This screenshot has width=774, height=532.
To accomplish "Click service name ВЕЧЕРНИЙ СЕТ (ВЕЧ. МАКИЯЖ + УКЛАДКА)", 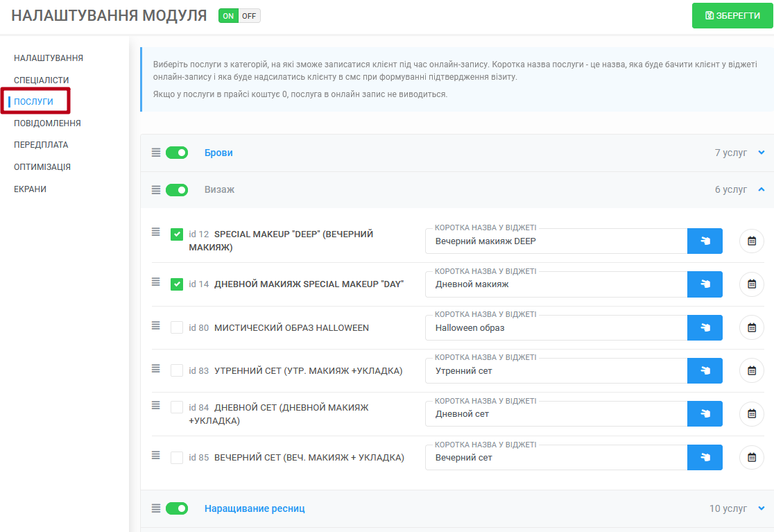I will [309, 458].
